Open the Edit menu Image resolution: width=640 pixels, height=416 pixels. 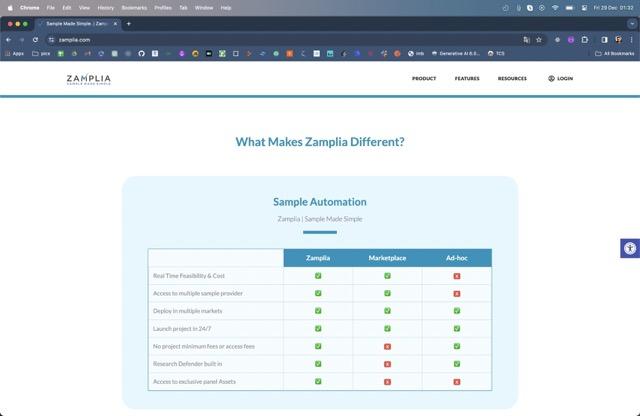(67, 8)
